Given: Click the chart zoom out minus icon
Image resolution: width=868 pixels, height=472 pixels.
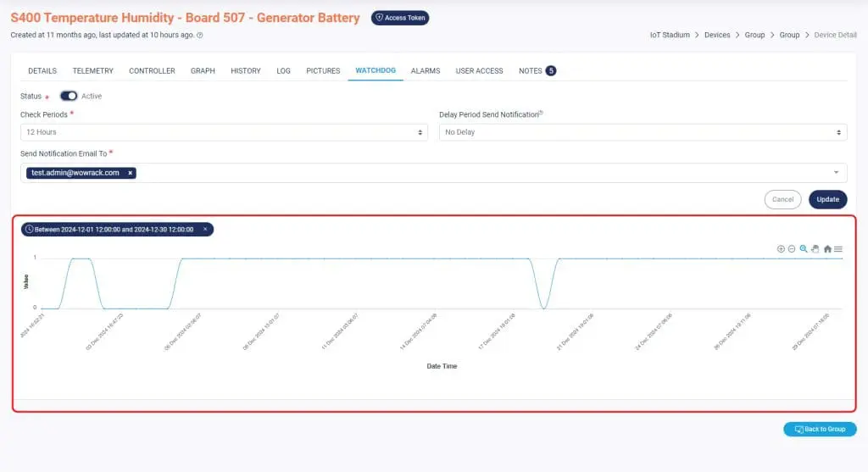Looking at the screenshot, I should tap(792, 248).
